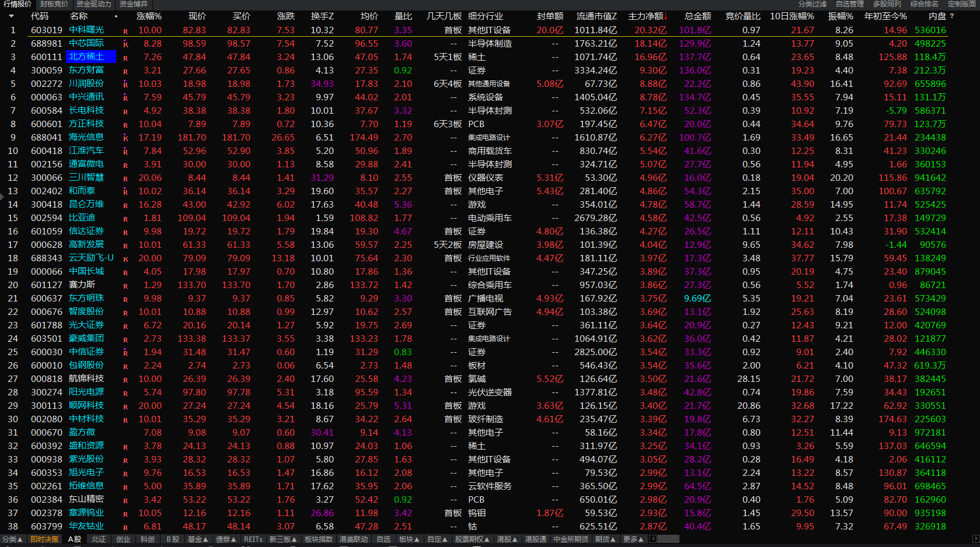Click the question mark icon beside 内盘
Image resolution: width=980 pixels, height=547 pixels.
952,16
